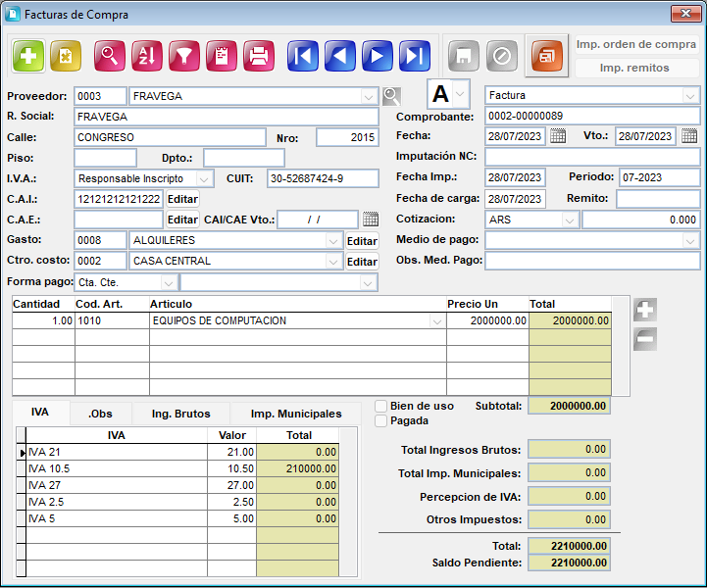
Task: Go to previous record blue arrow
Action: click(x=340, y=56)
